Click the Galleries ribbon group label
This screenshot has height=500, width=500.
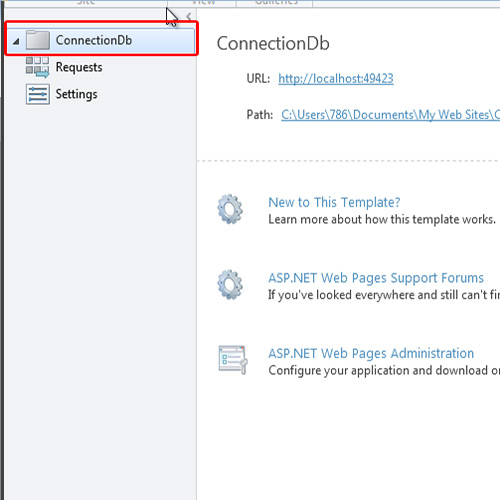coord(276,2)
